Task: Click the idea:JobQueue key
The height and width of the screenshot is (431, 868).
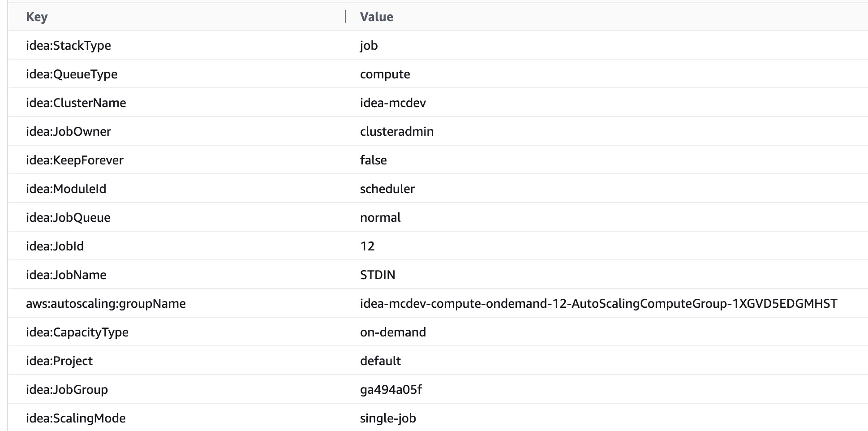Action: click(x=68, y=218)
